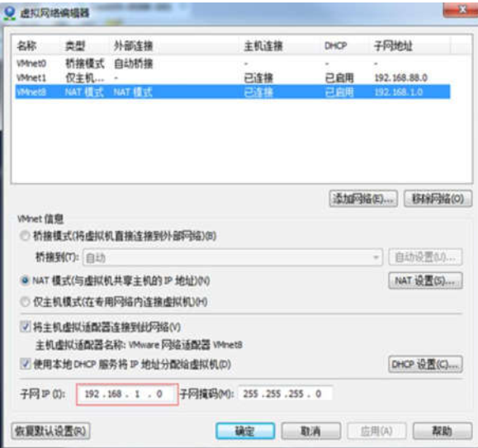Screen dimensions: 478x448
Task: Confirm with the 确定 button
Action: [245, 431]
